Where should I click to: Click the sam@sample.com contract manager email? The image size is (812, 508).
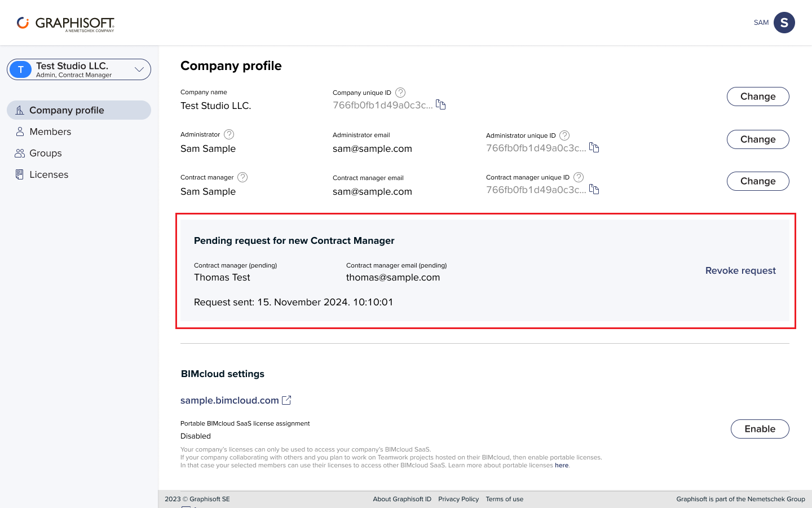tap(372, 191)
